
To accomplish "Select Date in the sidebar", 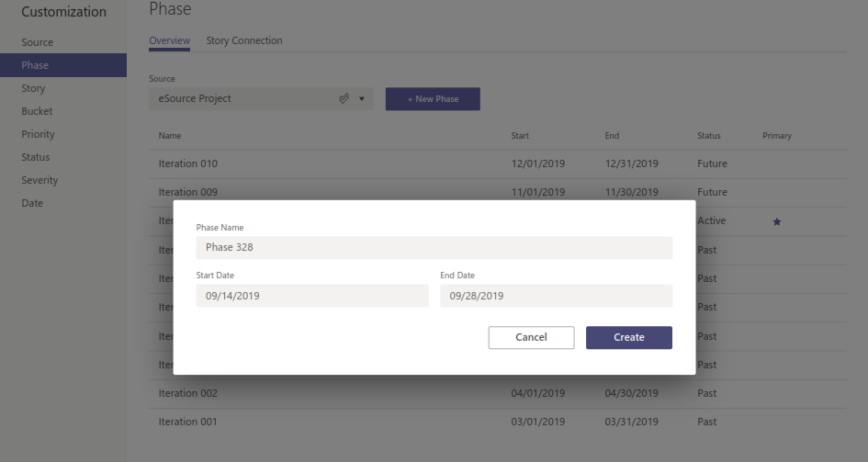I will [33, 203].
